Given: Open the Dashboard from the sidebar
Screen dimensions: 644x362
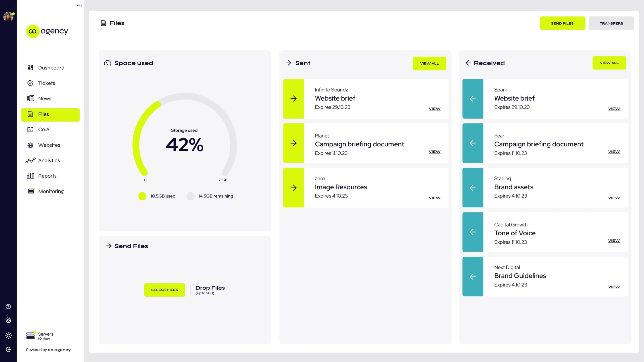Looking at the screenshot, I should point(51,68).
